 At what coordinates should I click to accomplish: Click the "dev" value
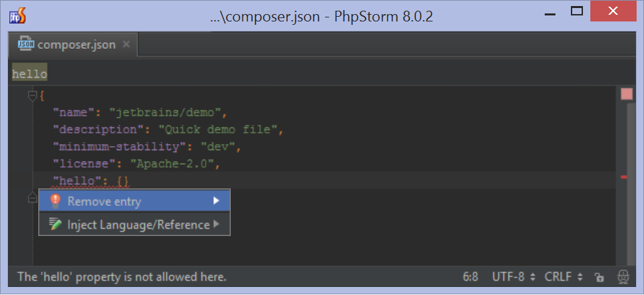(217, 146)
